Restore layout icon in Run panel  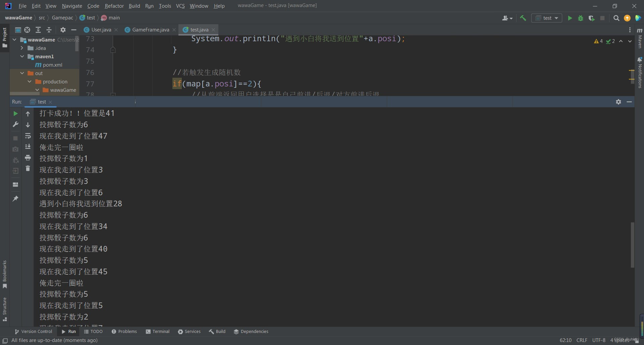(15, 185)
